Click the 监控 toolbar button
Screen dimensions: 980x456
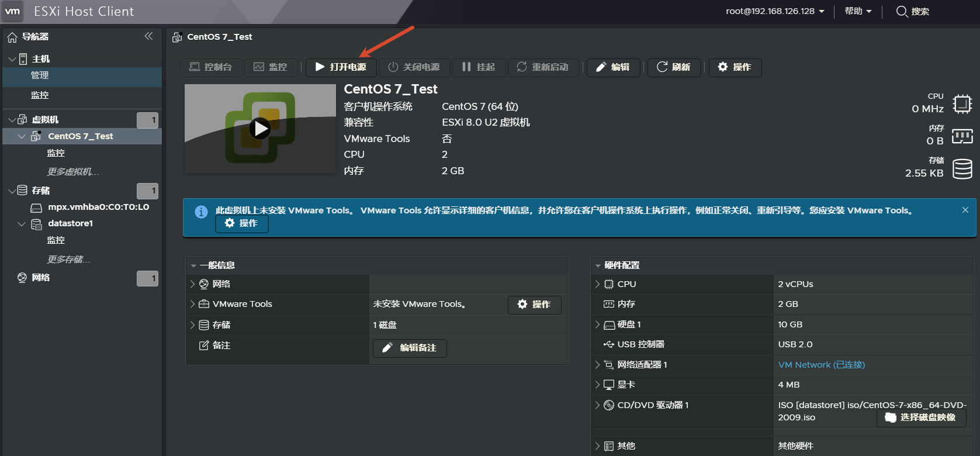[x=271, y=67]
